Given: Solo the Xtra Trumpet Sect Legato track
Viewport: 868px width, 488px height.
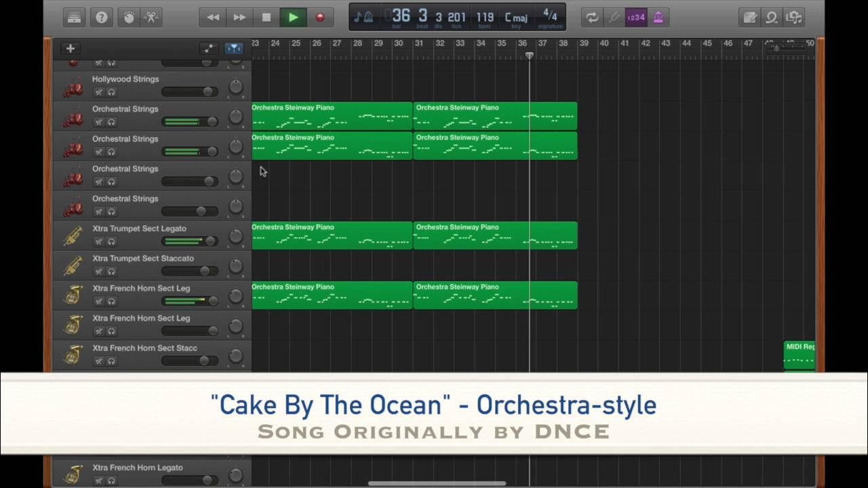Looking at the screenshot, I should tap(111, 241).
